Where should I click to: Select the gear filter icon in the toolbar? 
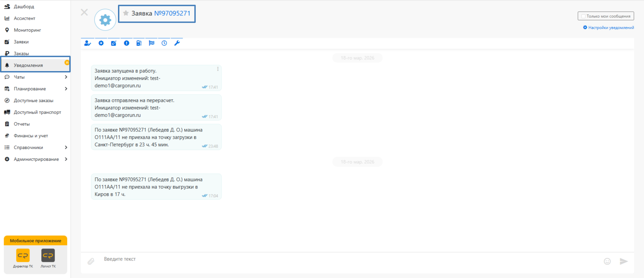pos(101,43)
